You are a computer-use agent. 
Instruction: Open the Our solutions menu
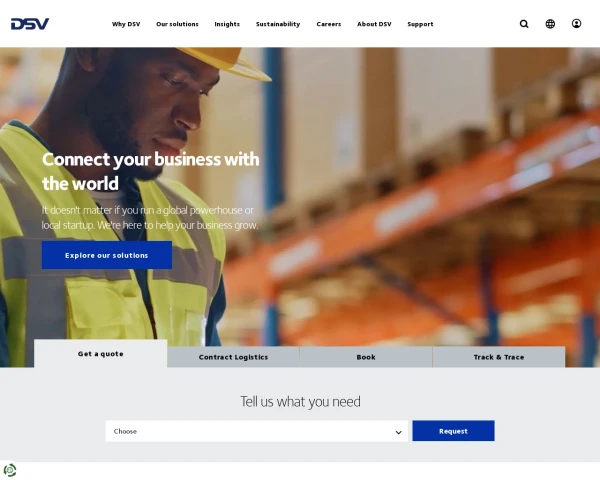[177, 24]
